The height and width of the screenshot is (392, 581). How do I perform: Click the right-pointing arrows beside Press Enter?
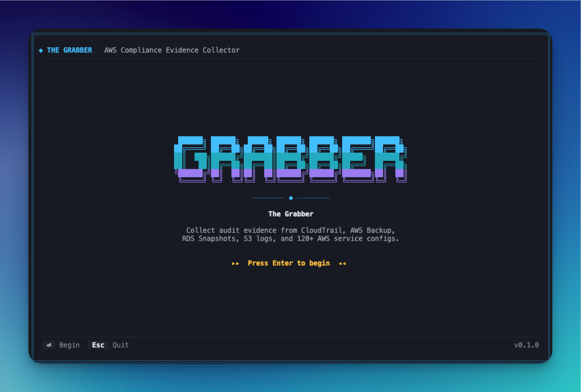[235, 263]
